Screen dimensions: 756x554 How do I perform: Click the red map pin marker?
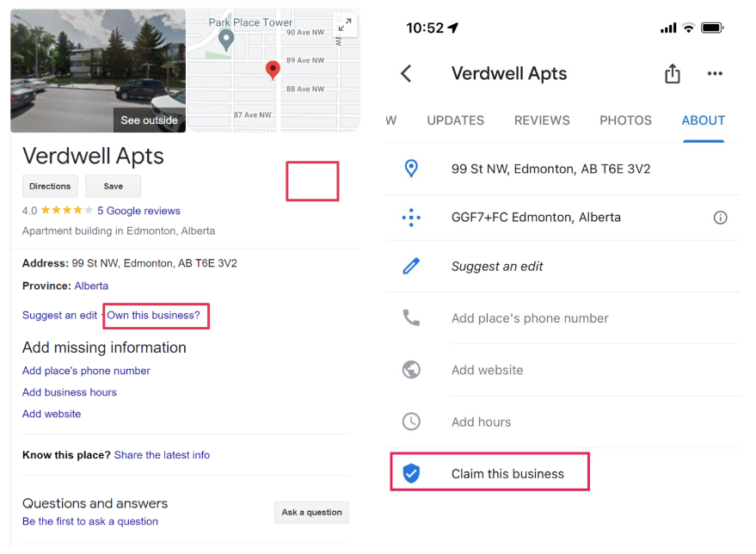[273, 70]
